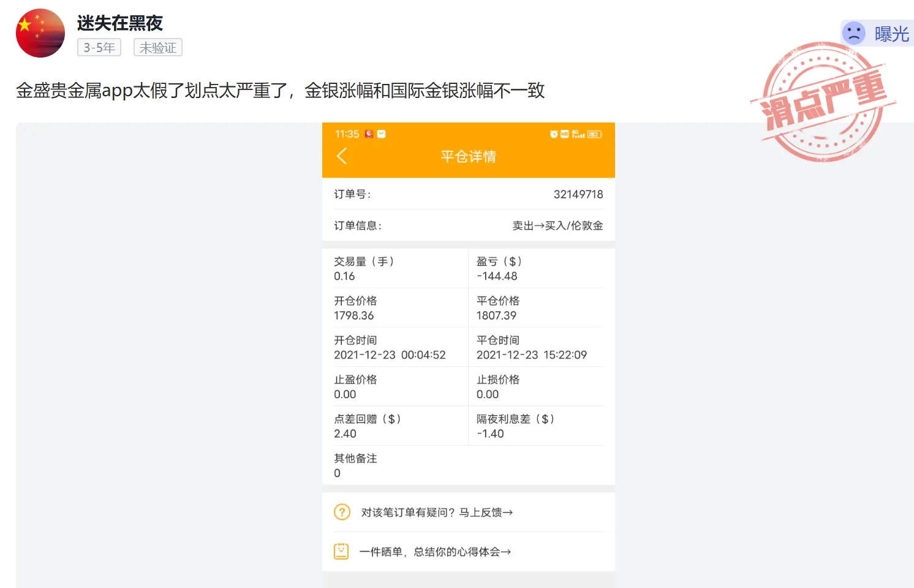Open the phone screenshot image

469,355
